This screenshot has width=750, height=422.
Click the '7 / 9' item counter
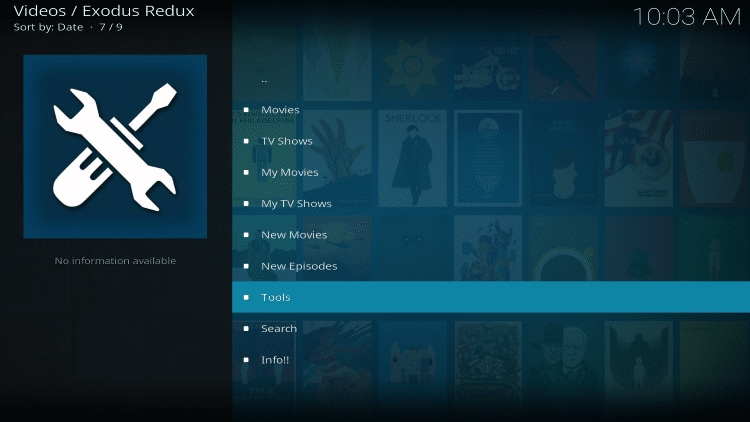point(111,27)
